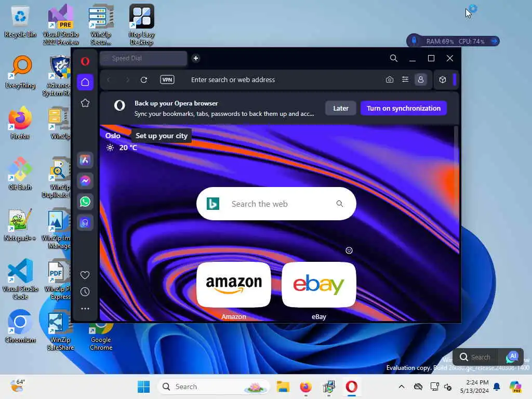532x399 pixels.
Task: Open the Player headphones icon in sidebar
Action: pyautogui.click(x=85, y=222)
